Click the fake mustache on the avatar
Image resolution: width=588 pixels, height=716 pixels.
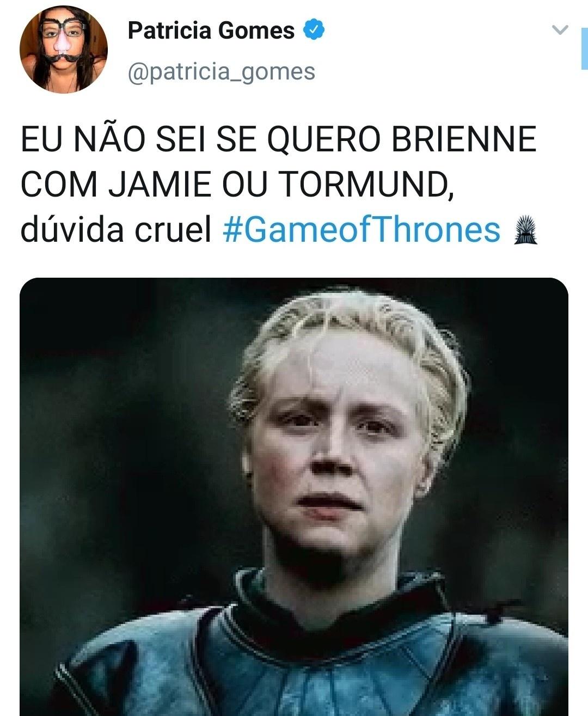tap(63, 56)
